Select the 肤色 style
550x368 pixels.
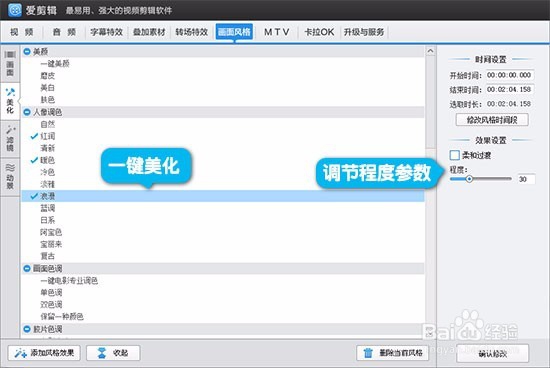coord(48,100)
